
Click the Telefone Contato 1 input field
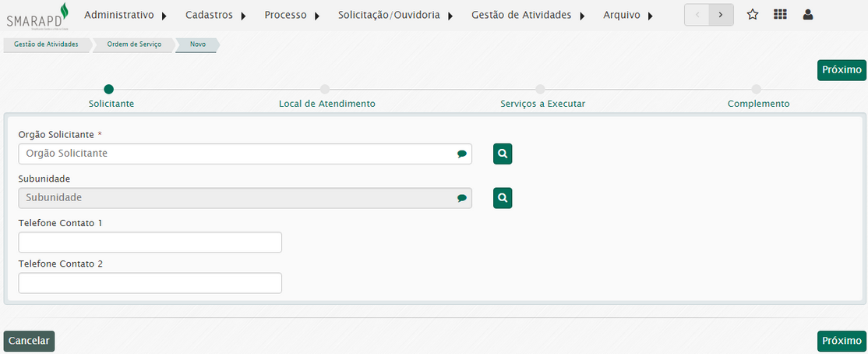[x=150, y=242]
